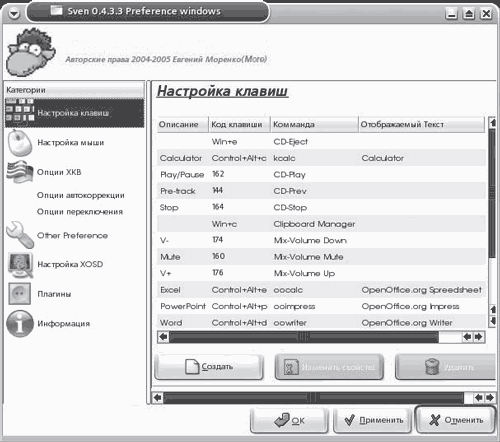Open the mouse settings icon in sidebar
The image size is (500, 442).
(x=20, y=143)
